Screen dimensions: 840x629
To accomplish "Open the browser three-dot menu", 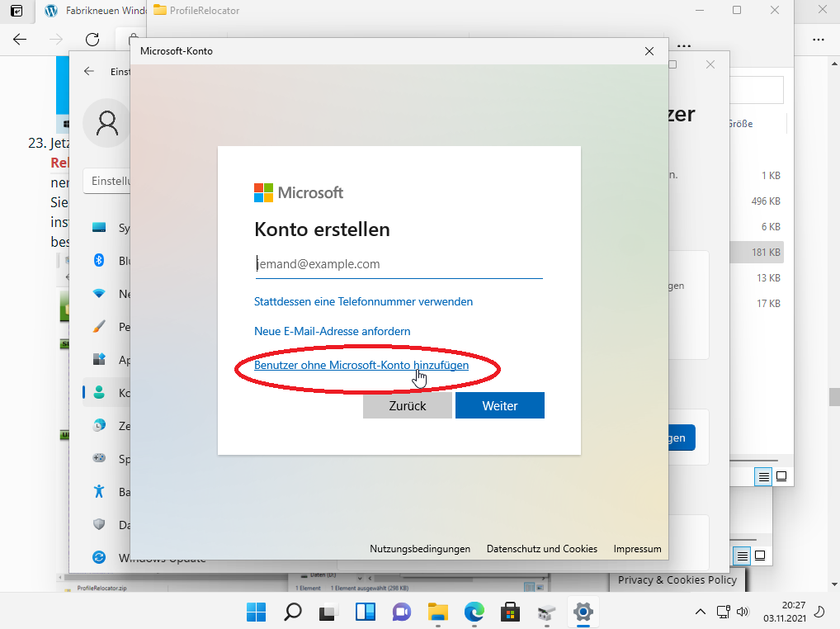I will coord(818,39).
